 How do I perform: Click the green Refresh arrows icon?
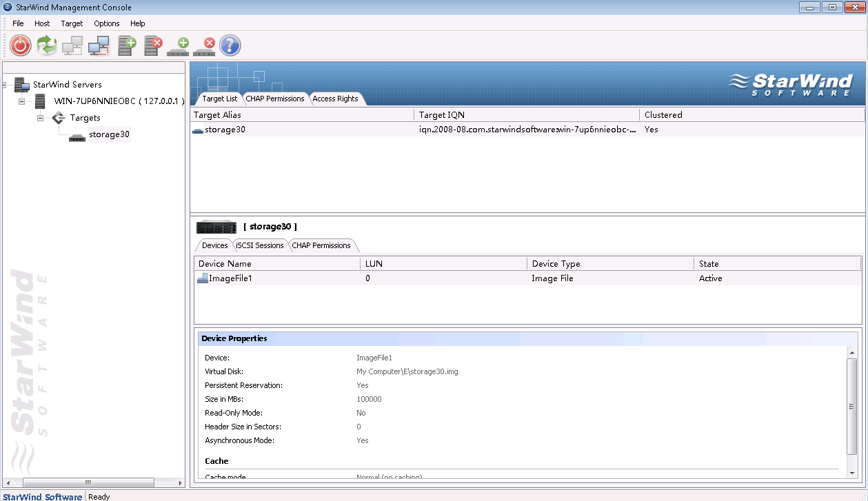pyautogui.click(x=47, y=45)
